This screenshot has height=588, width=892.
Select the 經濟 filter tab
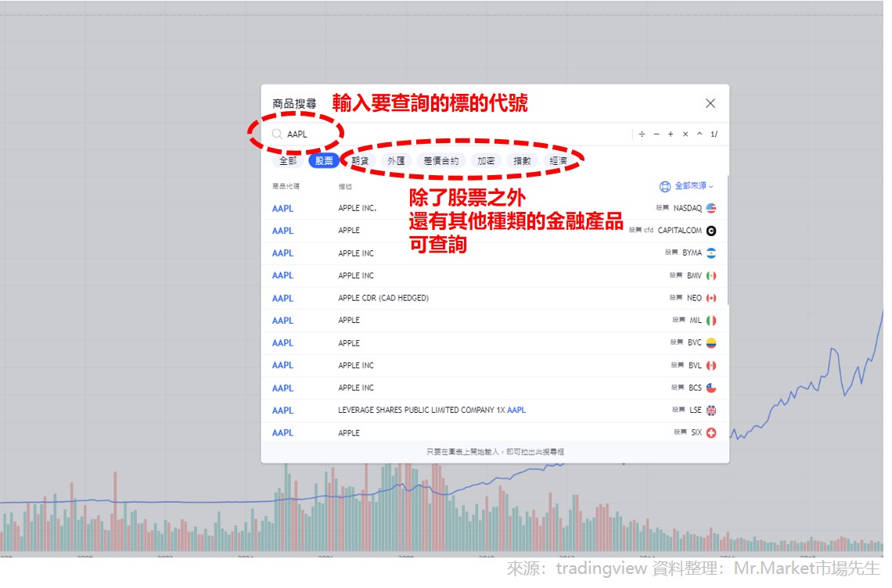[558, 161]
